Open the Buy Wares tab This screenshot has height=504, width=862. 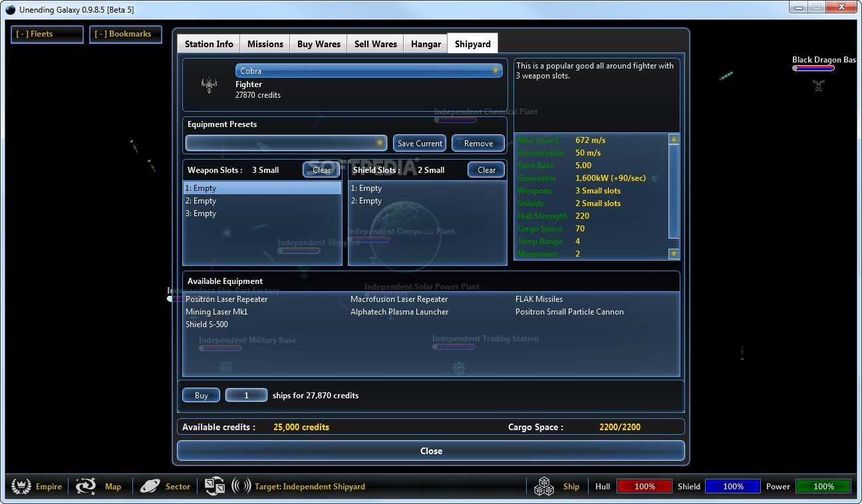pyautogui.click(x=319, y=44)
